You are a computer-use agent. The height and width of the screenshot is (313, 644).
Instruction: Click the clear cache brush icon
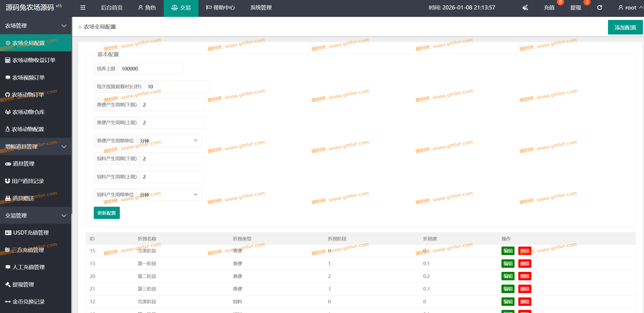[525, 8]
